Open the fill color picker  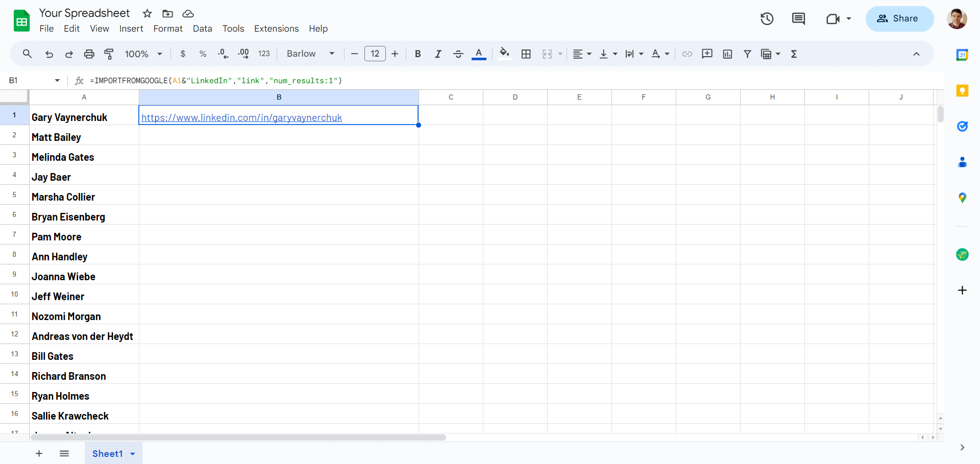point(504,54)
